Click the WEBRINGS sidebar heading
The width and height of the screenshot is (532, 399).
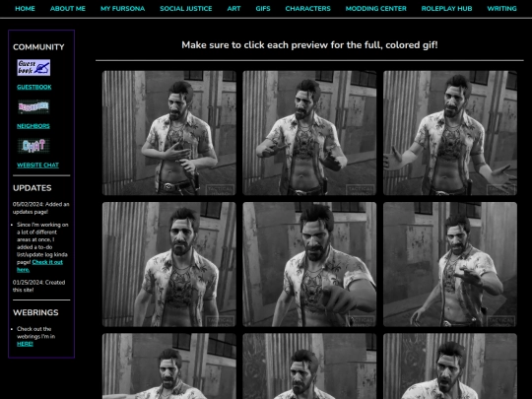[35, 312]
